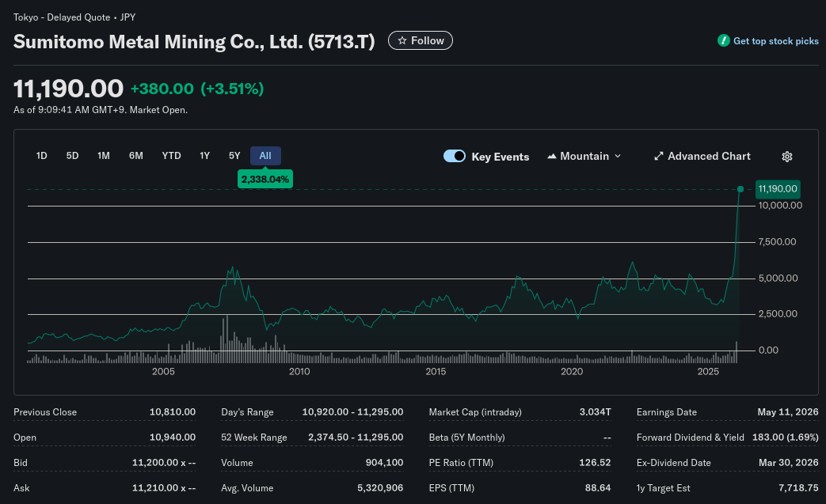Screen dimensions: 826x504
Task: Click the Beta (5Y Monthly) label
Action: tap(466, 438)
